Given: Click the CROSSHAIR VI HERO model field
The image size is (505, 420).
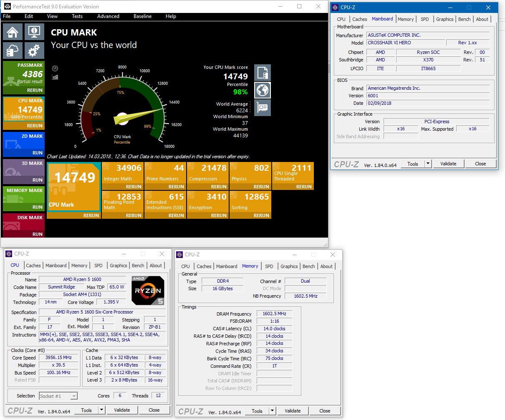Looking at the screenshot, I should pos(405,43).
